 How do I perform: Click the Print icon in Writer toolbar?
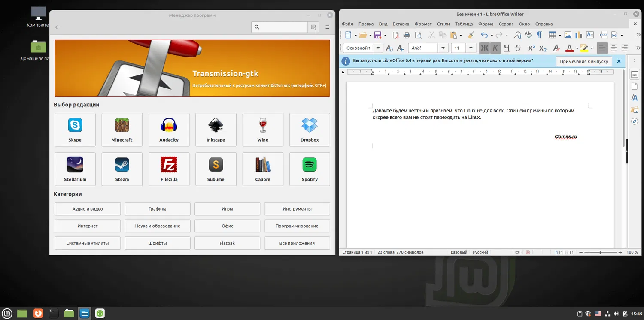click(x=407, y=35)
